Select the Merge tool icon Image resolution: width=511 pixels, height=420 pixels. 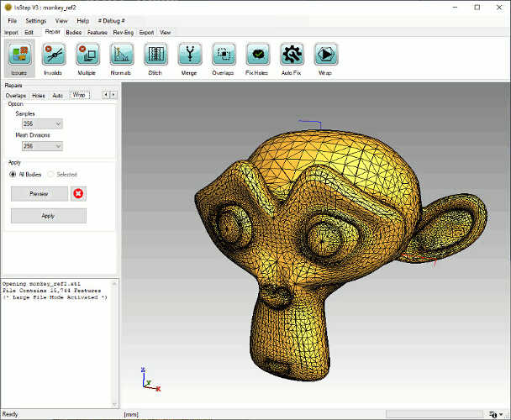click(x=188, y=55)
